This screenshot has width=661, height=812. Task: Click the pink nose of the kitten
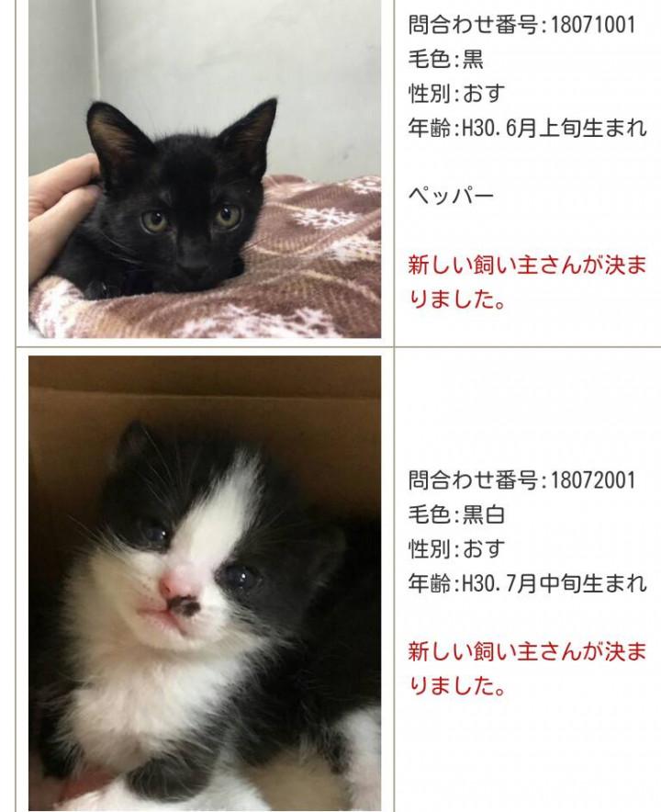pos(174,586)
